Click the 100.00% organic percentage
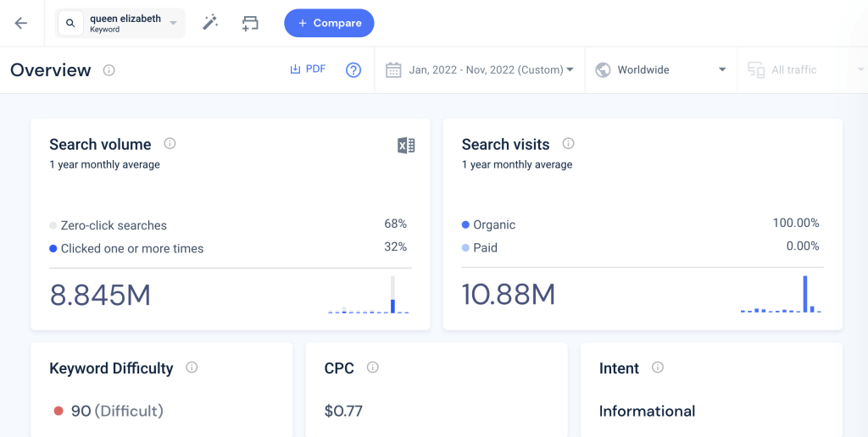 pos(796,223)
